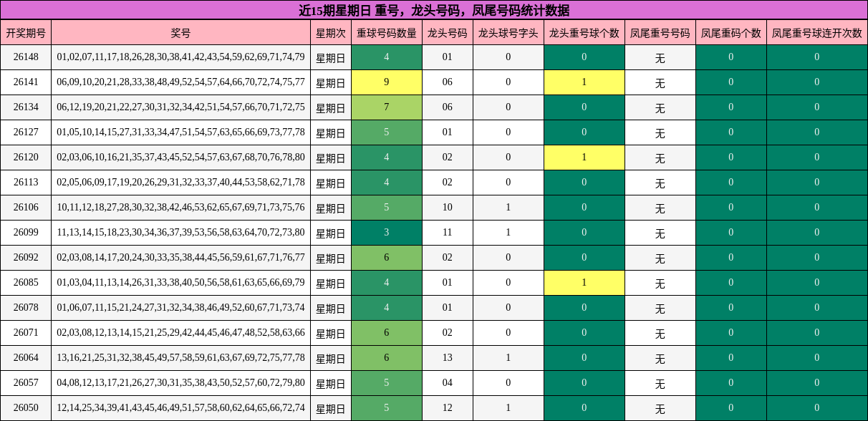Select the numbers row starting 11,13,14,15,18
Viewport: 868px width, 421px height.
180,233
